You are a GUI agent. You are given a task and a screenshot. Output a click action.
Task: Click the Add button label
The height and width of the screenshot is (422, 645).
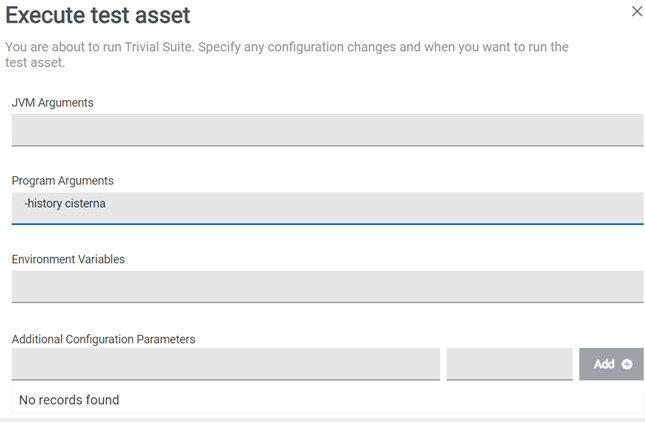coord(604,364)
